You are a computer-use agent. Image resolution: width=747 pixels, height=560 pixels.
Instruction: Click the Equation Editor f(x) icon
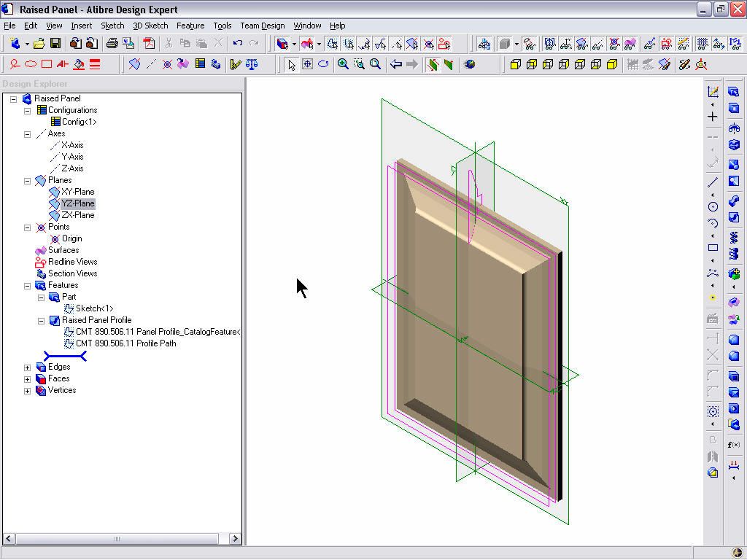click(x=734, y=444)
